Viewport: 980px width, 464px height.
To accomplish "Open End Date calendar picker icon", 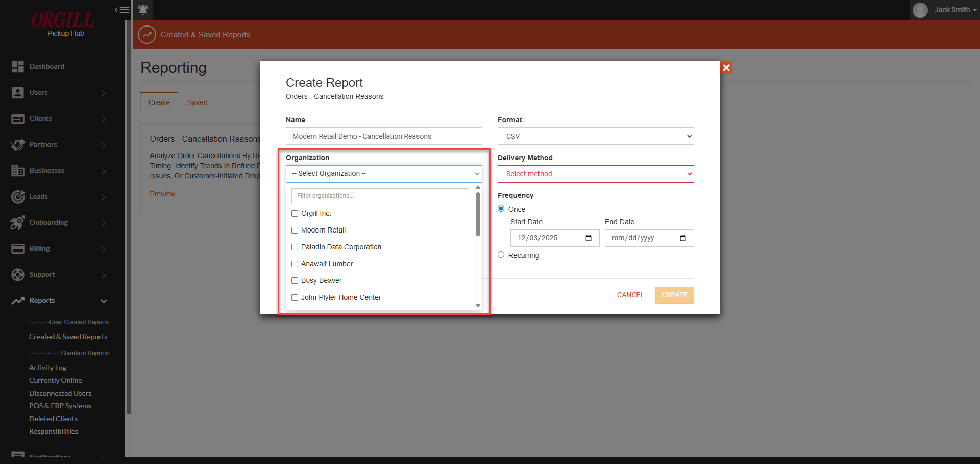I will pos(683,238).
